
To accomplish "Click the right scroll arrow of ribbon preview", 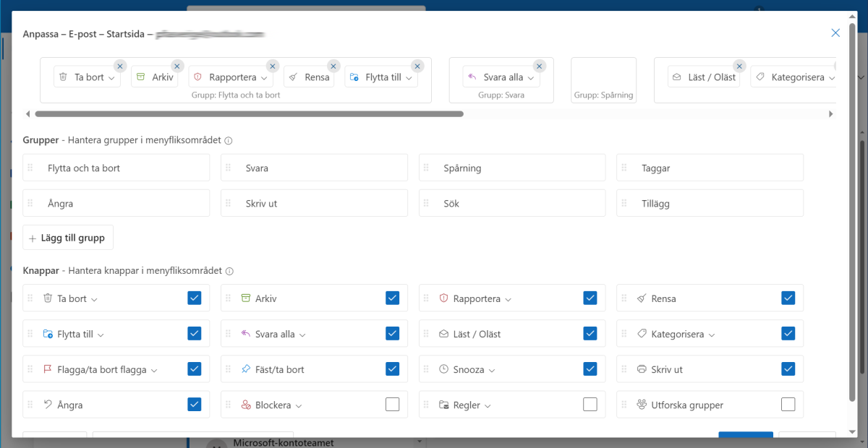I will pos(831,113).
